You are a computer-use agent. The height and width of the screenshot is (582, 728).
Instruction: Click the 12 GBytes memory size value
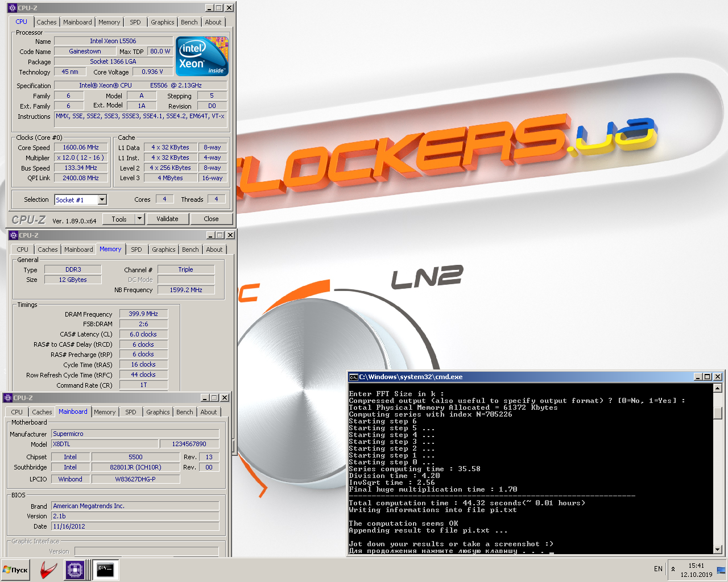click(73, 280)
